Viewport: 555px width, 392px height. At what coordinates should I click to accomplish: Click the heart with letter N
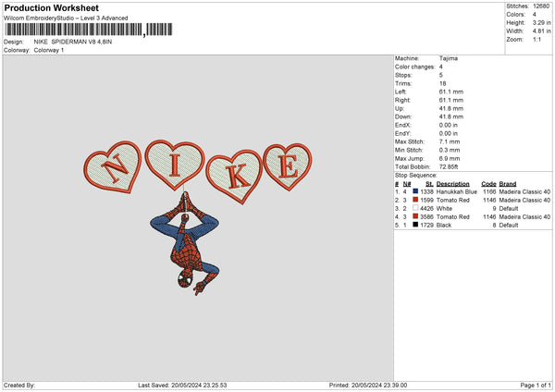[x=113, y=167]
